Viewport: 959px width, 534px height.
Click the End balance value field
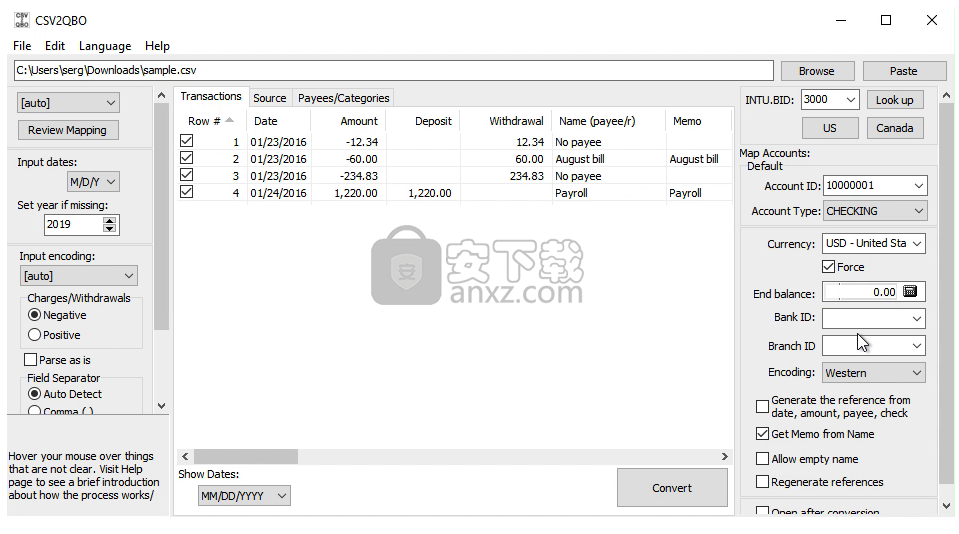[x=862, y=292]
